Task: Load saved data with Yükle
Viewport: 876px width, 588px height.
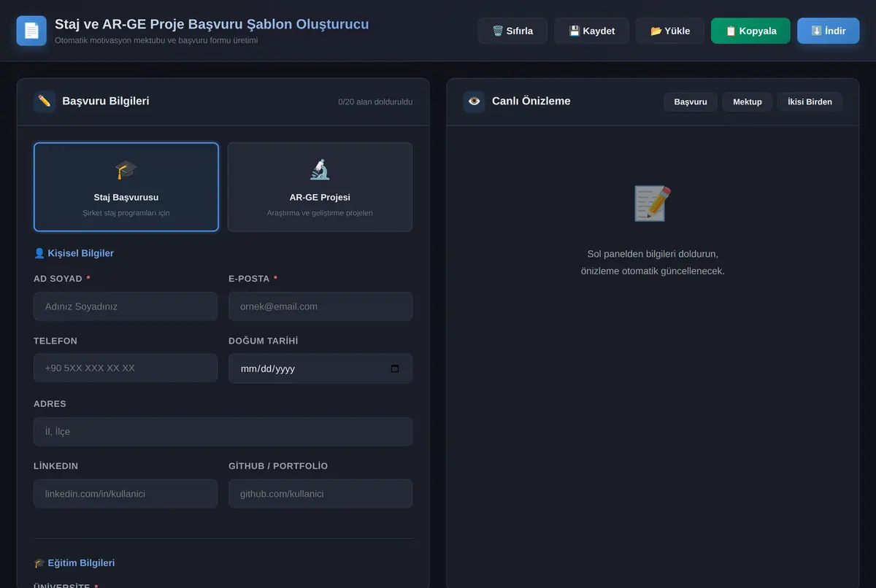Action: coord(670,31)
